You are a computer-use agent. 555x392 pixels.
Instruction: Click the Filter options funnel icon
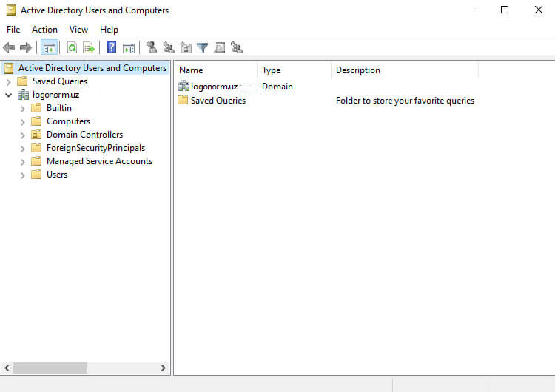(203, 48)
